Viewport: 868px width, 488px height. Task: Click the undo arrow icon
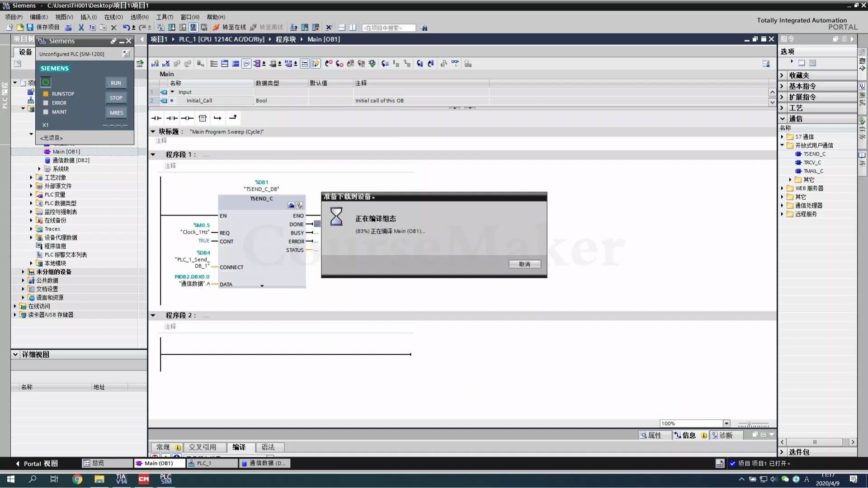(x=126, y=28)
